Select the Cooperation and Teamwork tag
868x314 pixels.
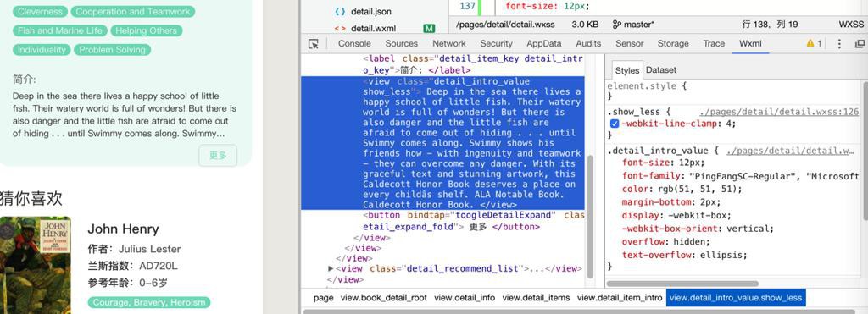(x=133, y=12)
